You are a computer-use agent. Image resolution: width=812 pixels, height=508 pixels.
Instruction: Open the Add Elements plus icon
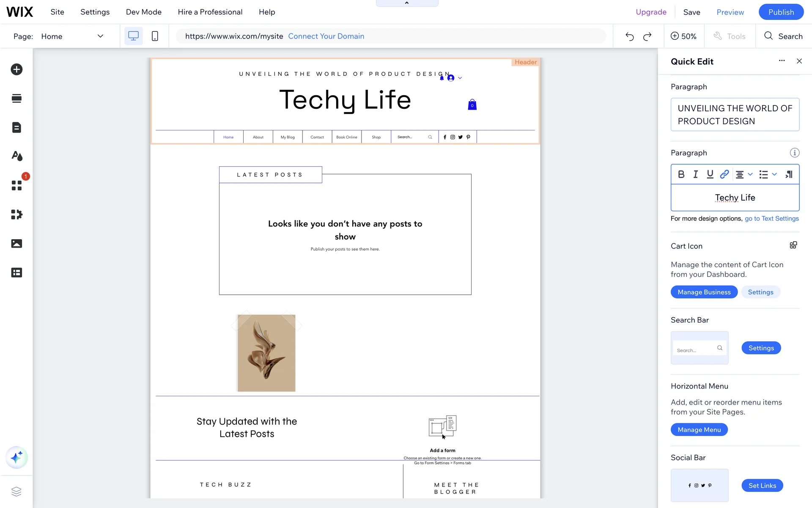tap(16, 69)
